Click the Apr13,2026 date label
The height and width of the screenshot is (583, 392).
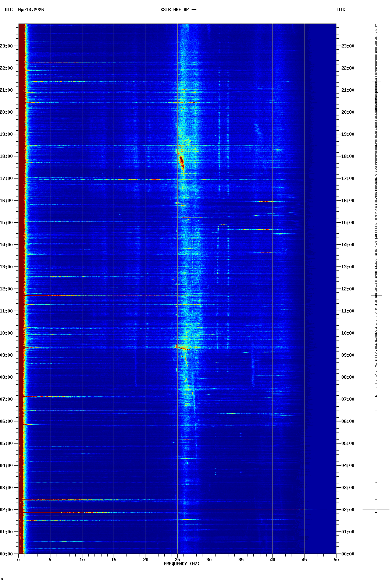click(x=31, y=10)
